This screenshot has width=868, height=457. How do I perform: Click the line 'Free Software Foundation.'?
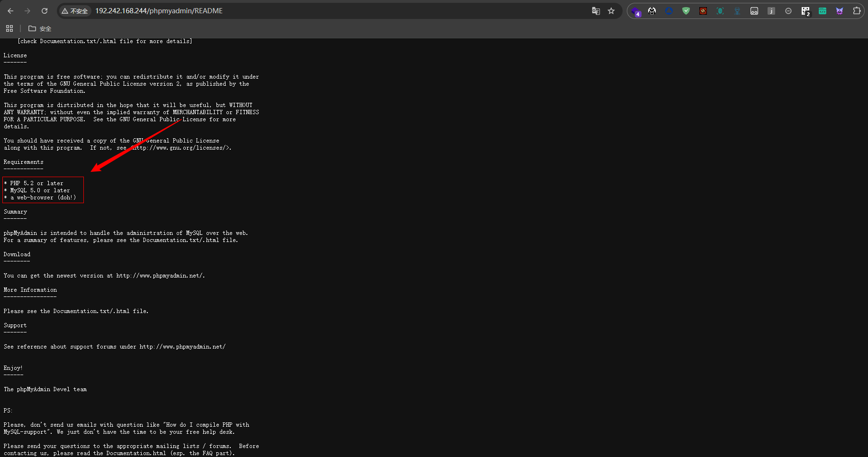click(45, 91)
